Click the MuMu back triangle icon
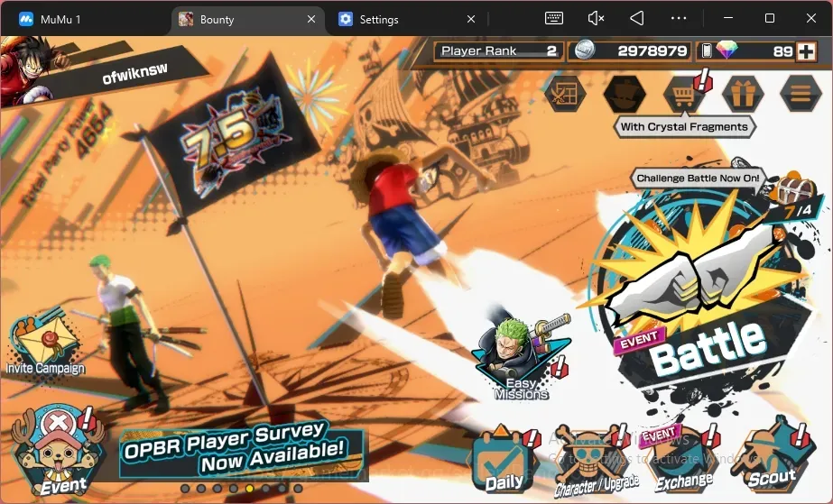Viewport: 833px width, 504px height. (x=637, y=18)
